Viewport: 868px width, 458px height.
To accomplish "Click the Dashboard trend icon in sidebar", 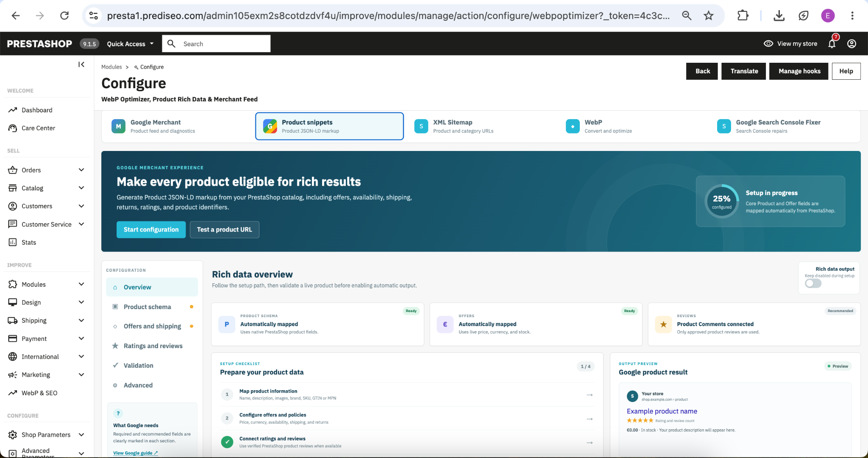I will tap(13, 110).
